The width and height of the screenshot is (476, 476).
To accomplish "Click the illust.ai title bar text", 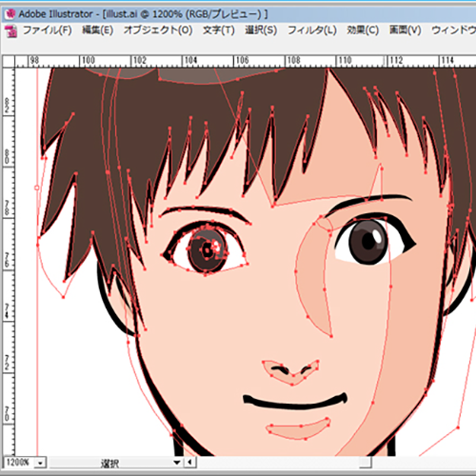I will (x=122, y=14).
